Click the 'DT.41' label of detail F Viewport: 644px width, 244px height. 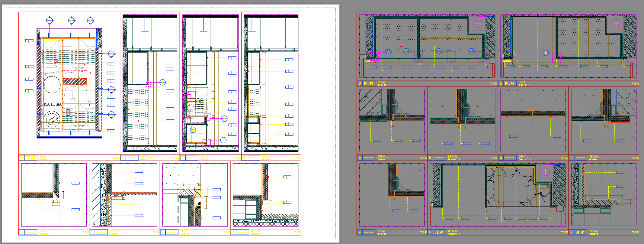[x=439, y=232]
